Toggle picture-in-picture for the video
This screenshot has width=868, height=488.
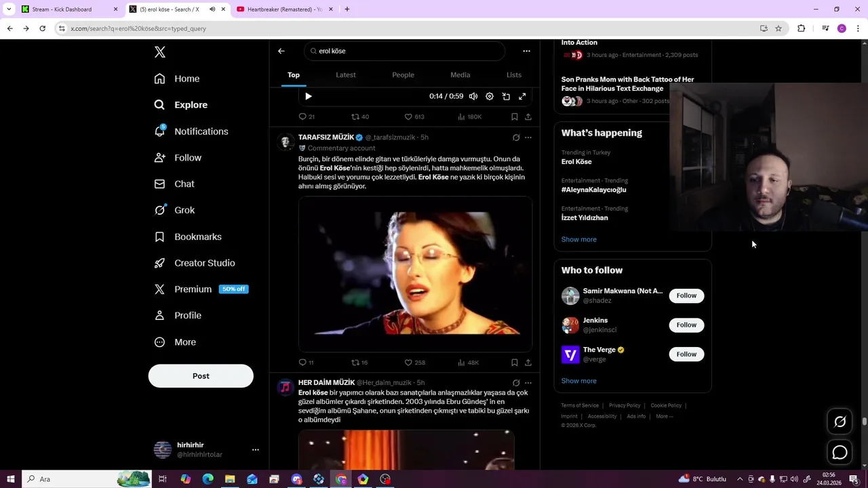pyautogui.click(x=506, y=96)
